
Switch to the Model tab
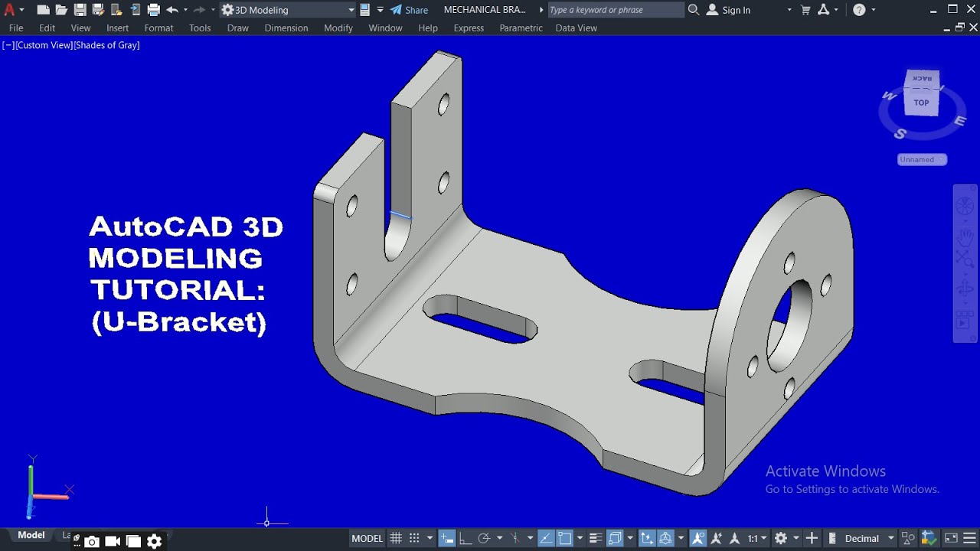pyautogui.click(x=31, y=535)
